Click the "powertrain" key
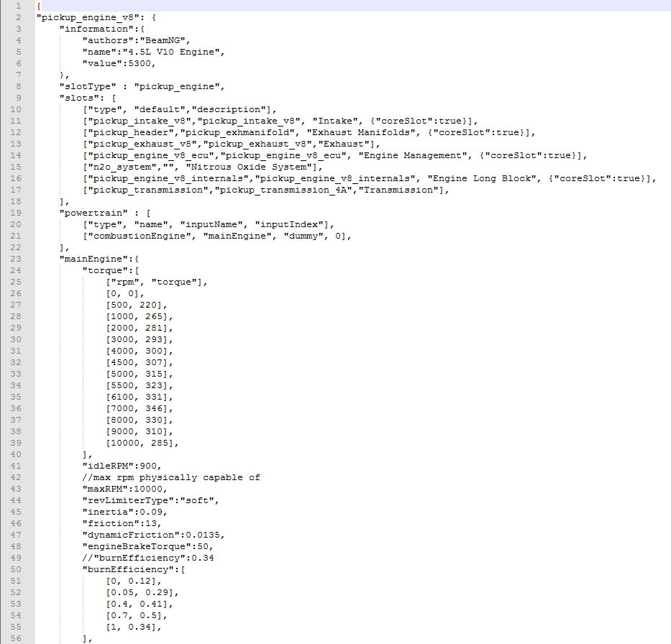The width and height of the screenshot is (671, 644). pyautogui.click(x=93, y=213)
